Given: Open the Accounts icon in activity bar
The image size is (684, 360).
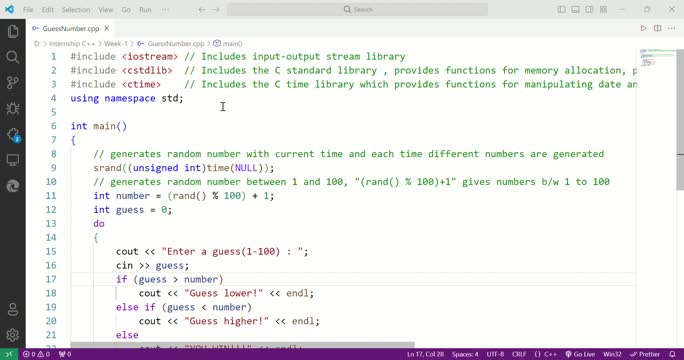Looking at the screenshot, I should (13, 309).
